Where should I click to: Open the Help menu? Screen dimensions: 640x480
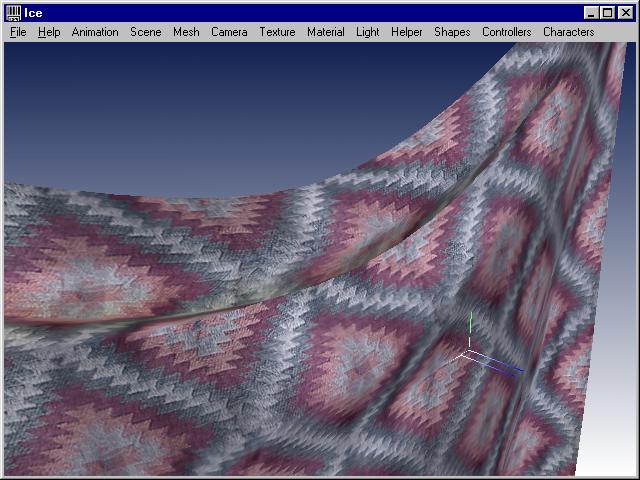point(49,32)
